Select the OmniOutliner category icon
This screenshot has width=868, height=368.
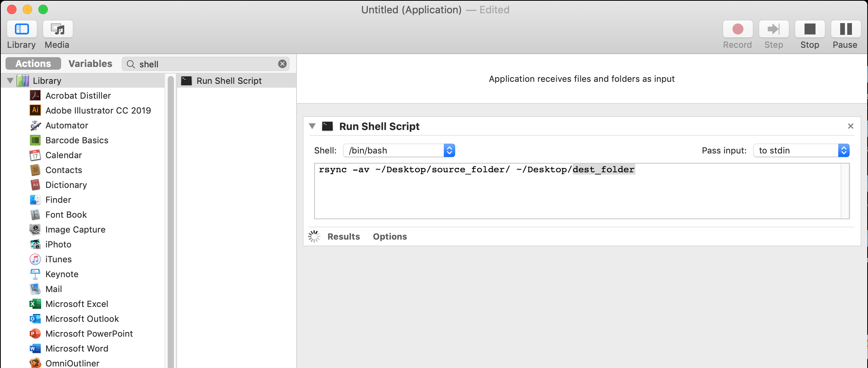click(x=35, y=363)
